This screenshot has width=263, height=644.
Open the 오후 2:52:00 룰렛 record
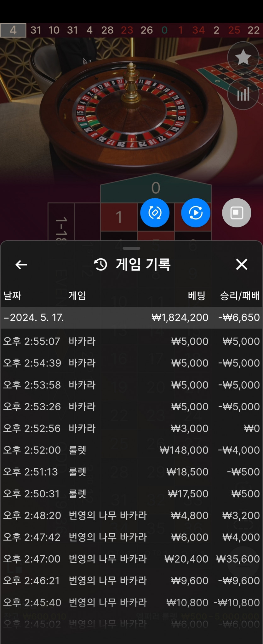pyautogui.click(x=131, y=450)
